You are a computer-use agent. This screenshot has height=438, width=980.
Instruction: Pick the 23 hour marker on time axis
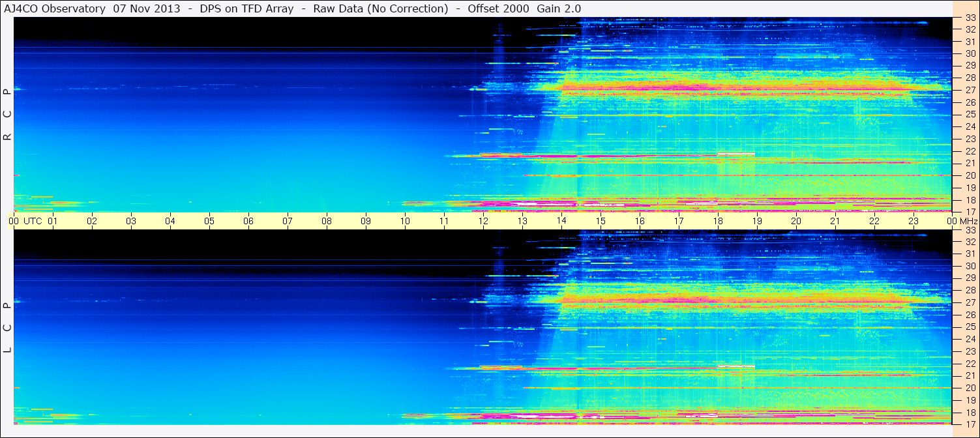913,221
